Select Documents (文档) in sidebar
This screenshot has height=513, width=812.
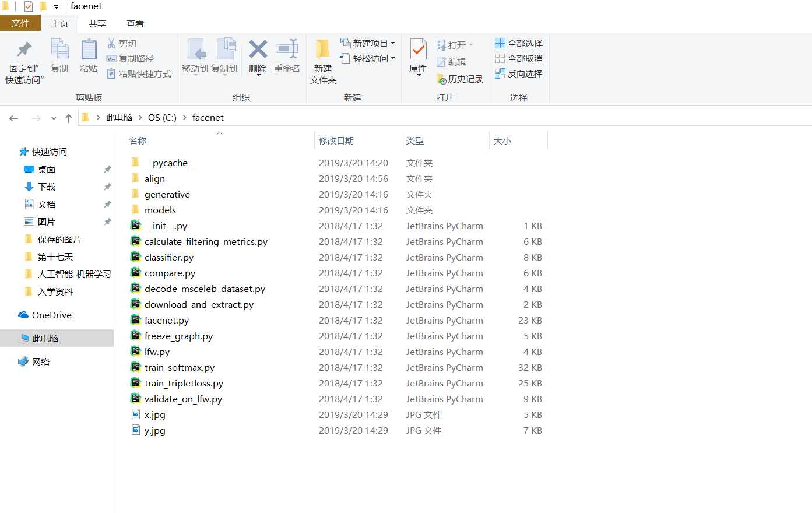click(47, 204)
